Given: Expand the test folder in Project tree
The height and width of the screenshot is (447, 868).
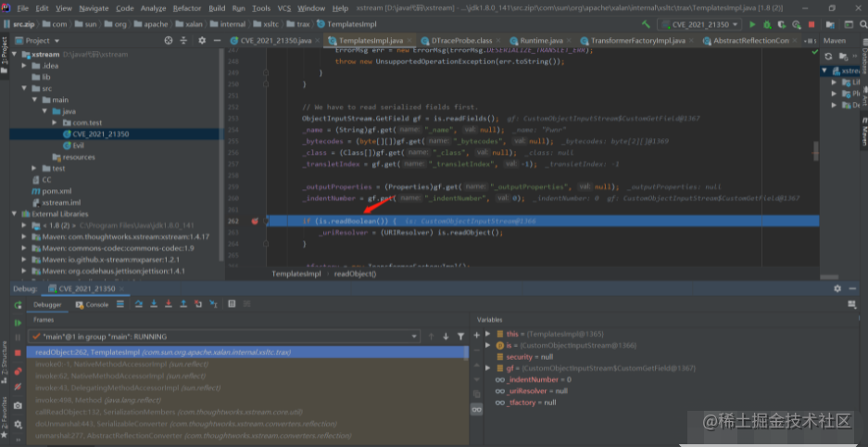Looking at the screenshot, I should 34,168.
